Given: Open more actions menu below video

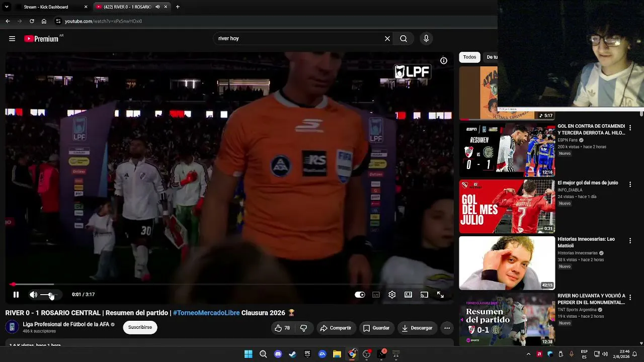Looking at the screenshot, I should (x=447, y=328).
